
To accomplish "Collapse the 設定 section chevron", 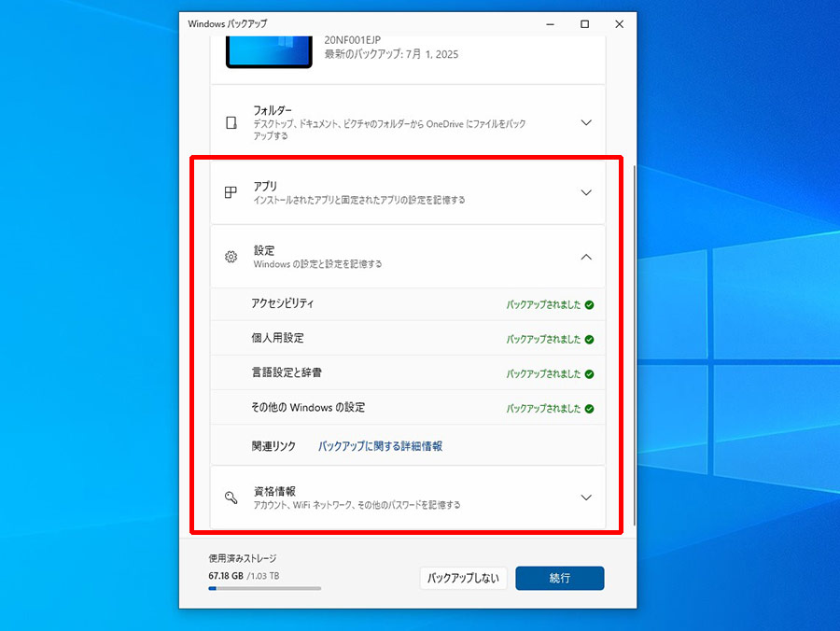I will coord(586,257).
